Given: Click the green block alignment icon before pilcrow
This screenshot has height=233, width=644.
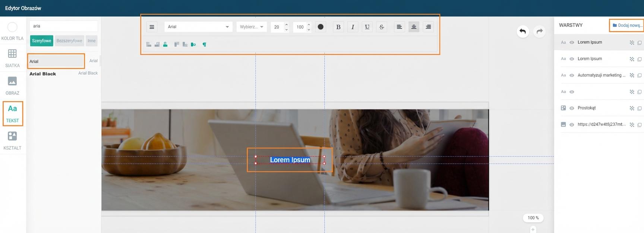Looking at the screenshot, I should pos(193,44).
